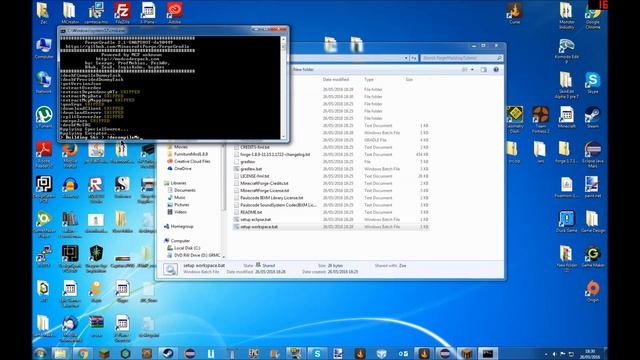Click the Explorer search box
Image resolution: width=640 pixels, height=360 pixels.
point(461,58)
